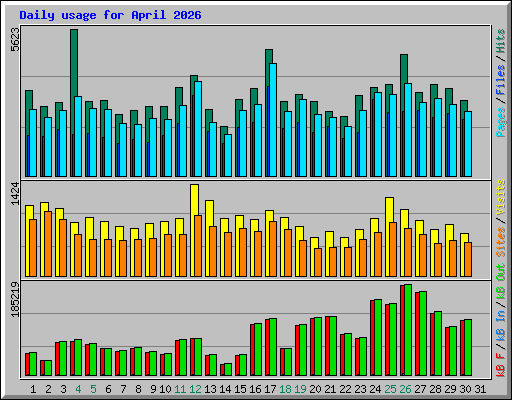Viewport: 512px width, 400px height.
Task: Select day 15 on the x-axis
Action: coord(240,389)
